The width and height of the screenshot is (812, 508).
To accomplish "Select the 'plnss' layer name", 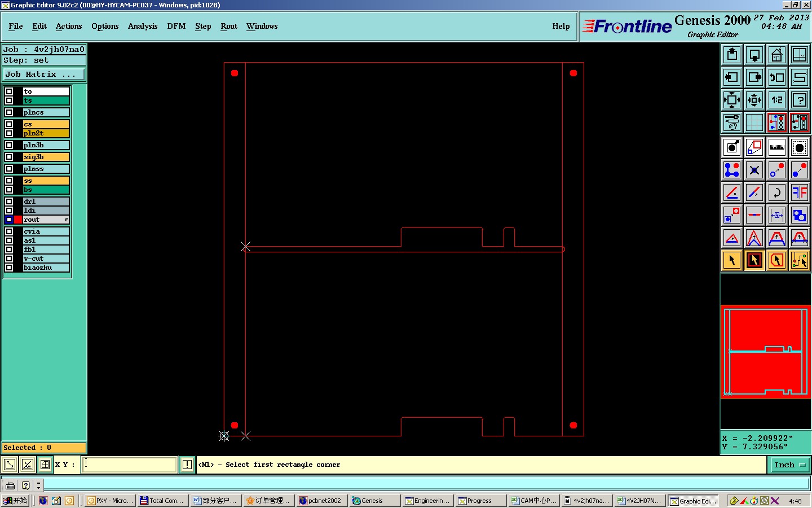I will (46, 169).
